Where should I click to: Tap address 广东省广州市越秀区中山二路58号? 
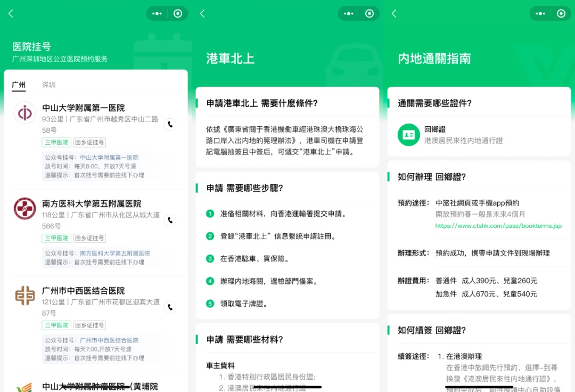pos(101,125)
